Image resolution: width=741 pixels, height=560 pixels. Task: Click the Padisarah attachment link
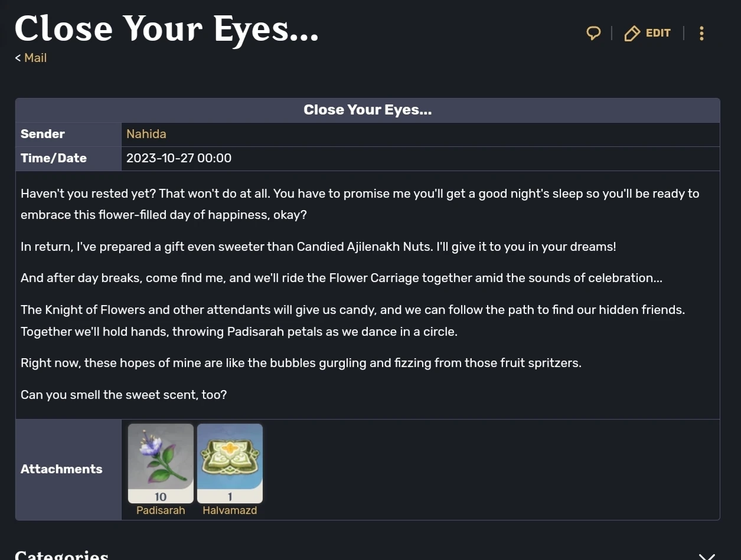pos(160,510)
